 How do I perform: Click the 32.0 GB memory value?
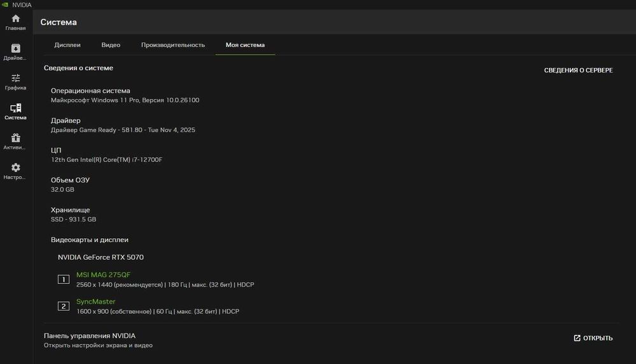coord(62,190)
